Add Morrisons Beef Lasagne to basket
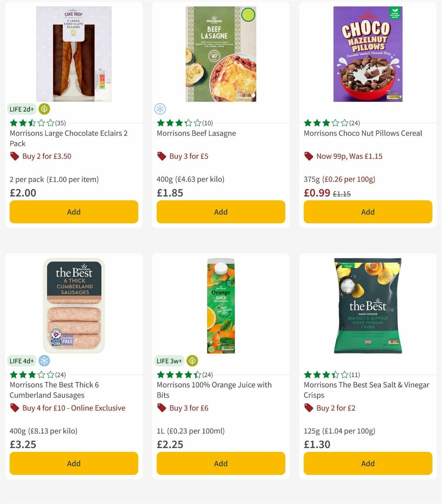The image size is (442, 504). (220, 212)
